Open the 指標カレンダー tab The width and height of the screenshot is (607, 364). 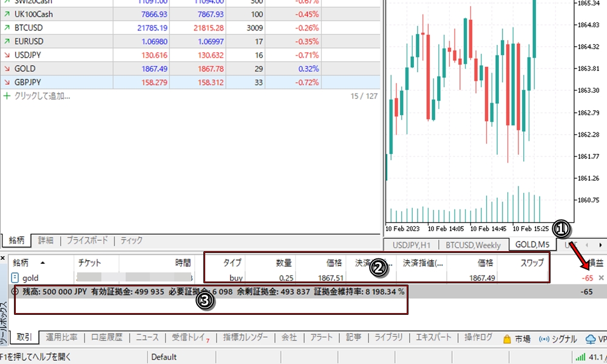tap(245, 338)
